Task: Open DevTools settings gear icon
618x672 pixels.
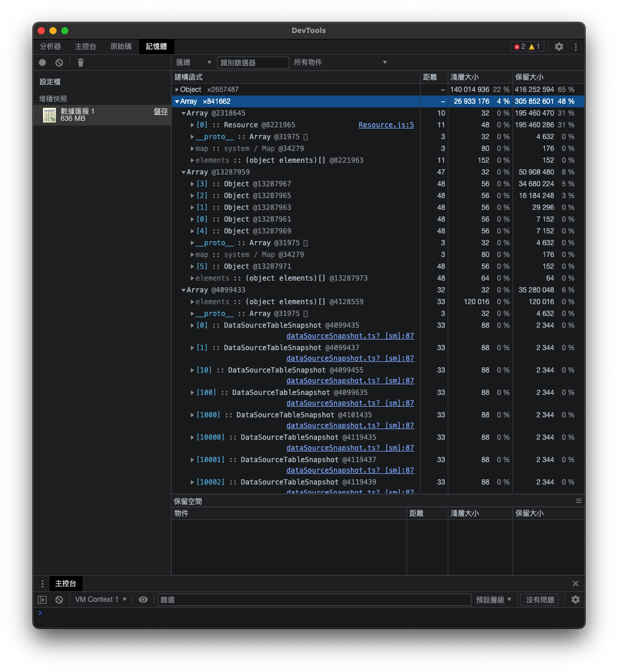Action: click(559, 47)
